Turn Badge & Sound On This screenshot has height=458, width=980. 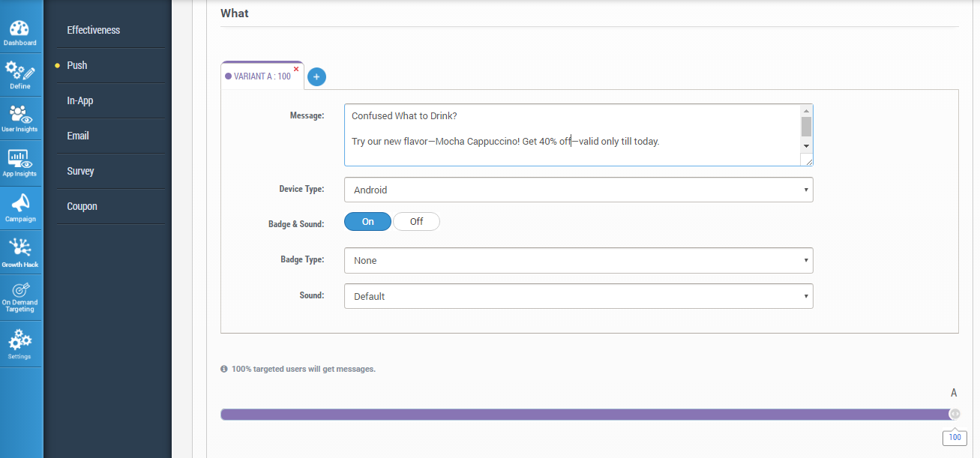click(367, 221)
